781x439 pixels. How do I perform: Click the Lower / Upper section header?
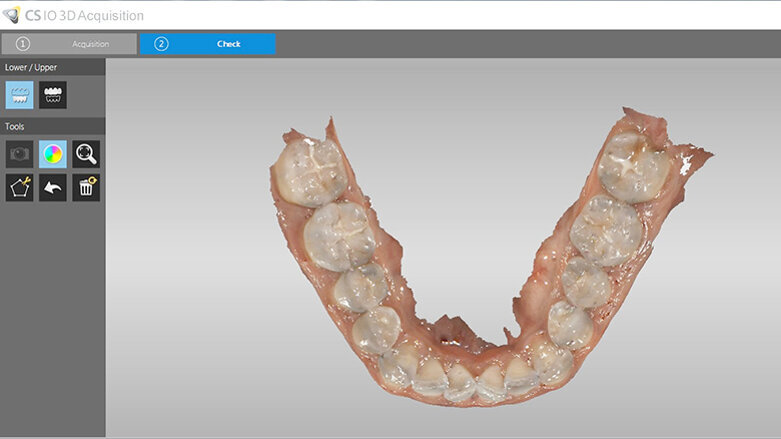[x=31, y=67]
